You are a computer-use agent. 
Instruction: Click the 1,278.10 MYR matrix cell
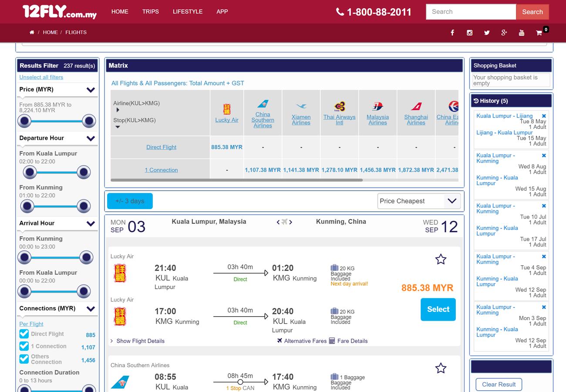point(339,170)
